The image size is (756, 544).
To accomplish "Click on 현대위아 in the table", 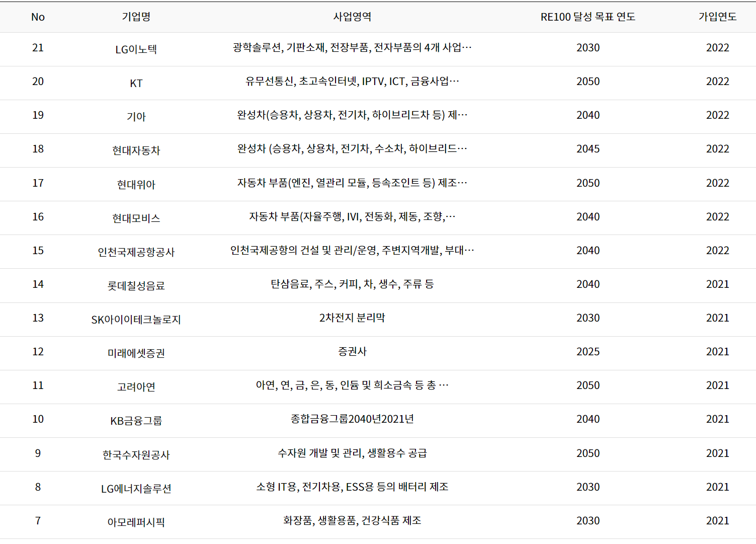I will (x=136, y=185).
